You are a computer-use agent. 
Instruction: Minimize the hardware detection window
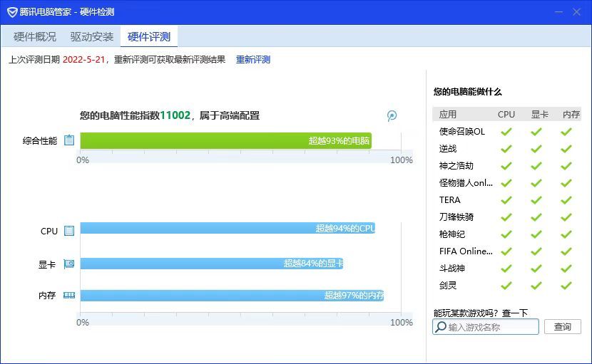tap(558, 12)
